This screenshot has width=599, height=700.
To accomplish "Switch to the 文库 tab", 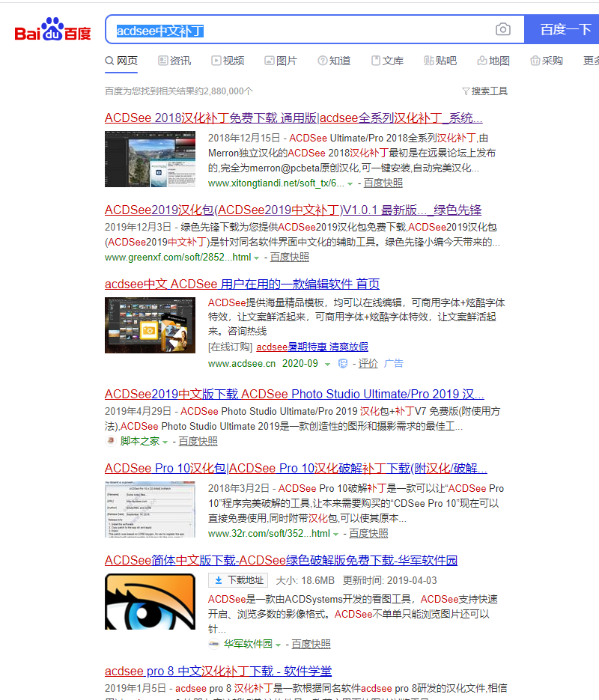I will pos(387,61).
